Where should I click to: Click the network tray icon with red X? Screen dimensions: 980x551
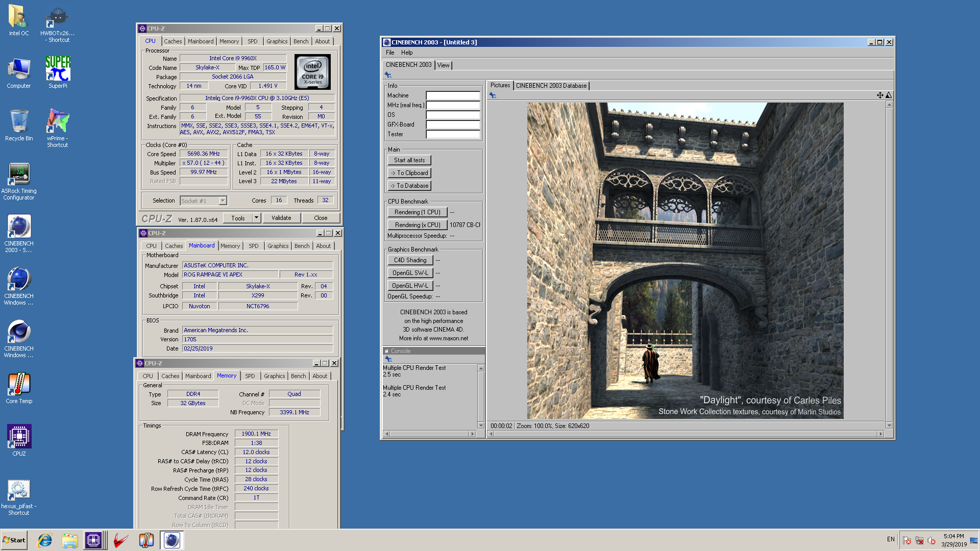click(919, 540)
